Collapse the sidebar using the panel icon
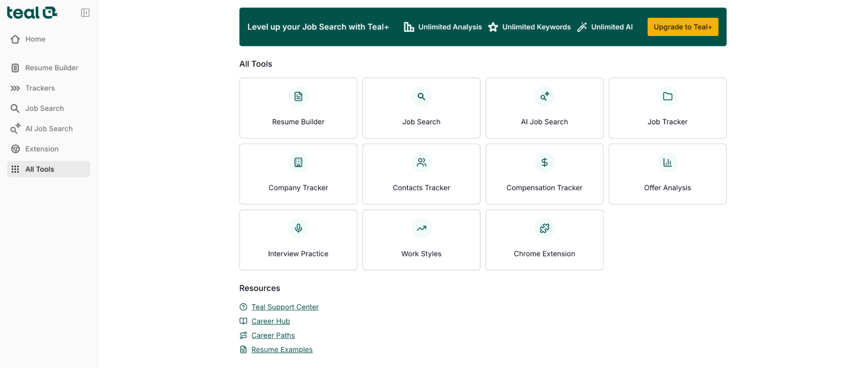The width and height of the screenshot is (868, 368). point(85,13)
